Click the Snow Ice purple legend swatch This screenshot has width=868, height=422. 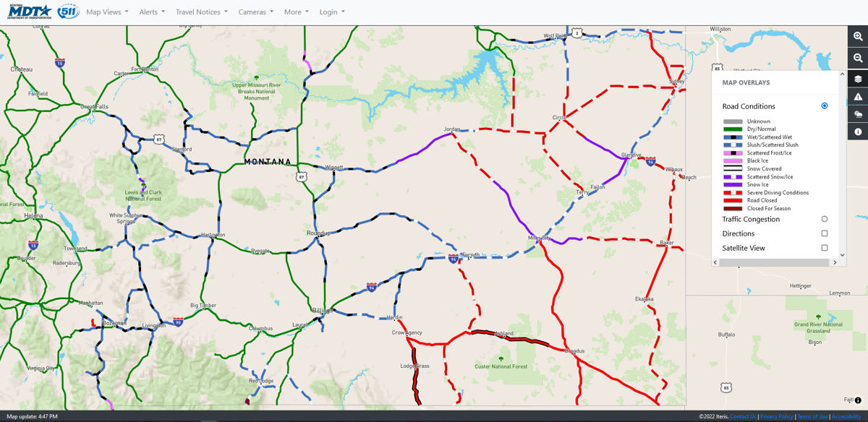[x=733, y=184]
